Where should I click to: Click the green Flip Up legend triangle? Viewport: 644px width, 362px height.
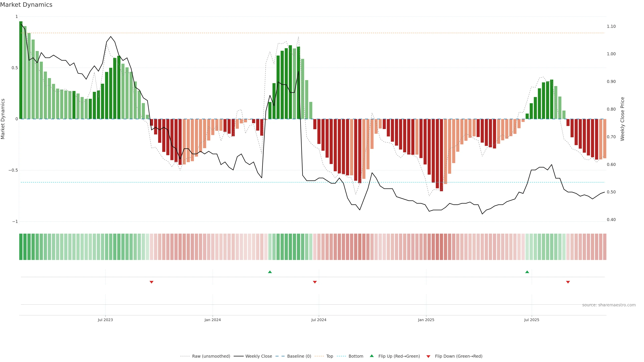point(372,356)
